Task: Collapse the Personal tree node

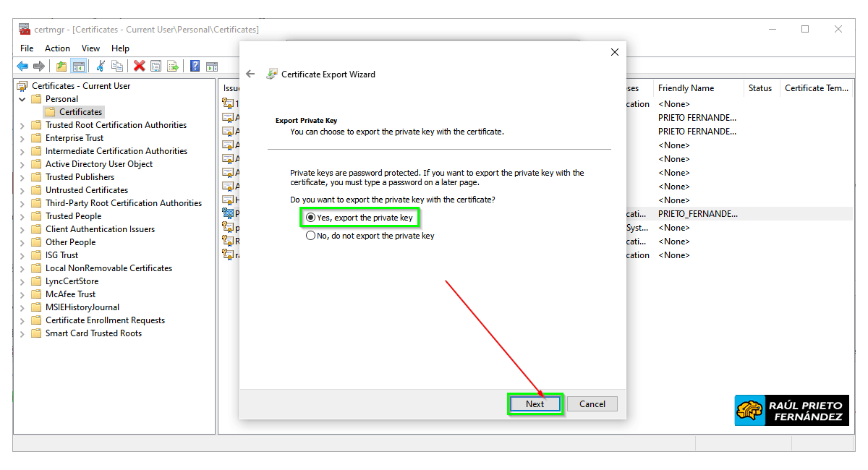Action: pyautogui.click(x=22, y=99)
